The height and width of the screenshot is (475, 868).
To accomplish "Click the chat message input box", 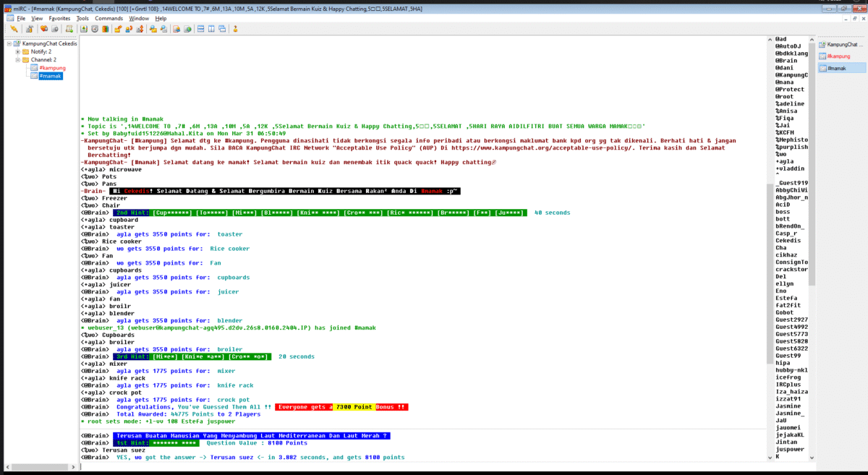I will coord(420,466).
